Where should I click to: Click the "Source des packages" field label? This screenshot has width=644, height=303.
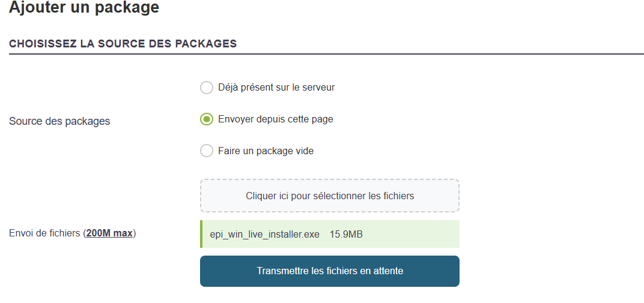pos(59,121)
